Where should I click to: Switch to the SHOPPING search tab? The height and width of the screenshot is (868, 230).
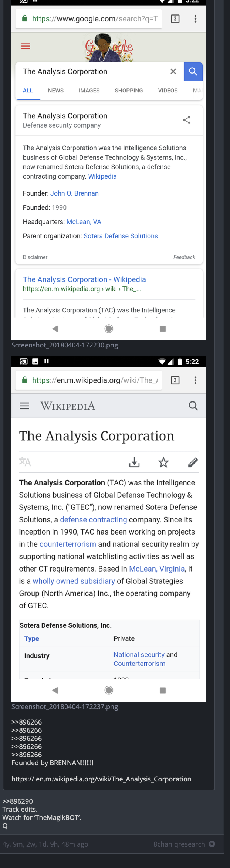pyautogui.click(x=129, y=91)
